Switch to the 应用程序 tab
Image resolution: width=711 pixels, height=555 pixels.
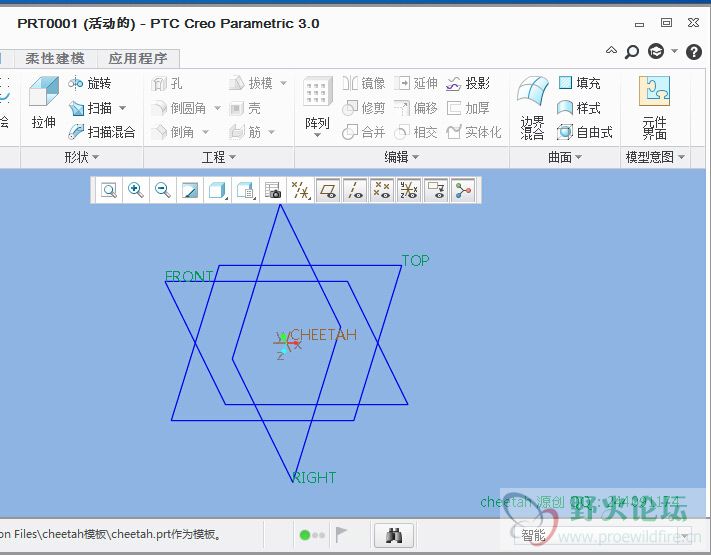[x=138, y=58]
